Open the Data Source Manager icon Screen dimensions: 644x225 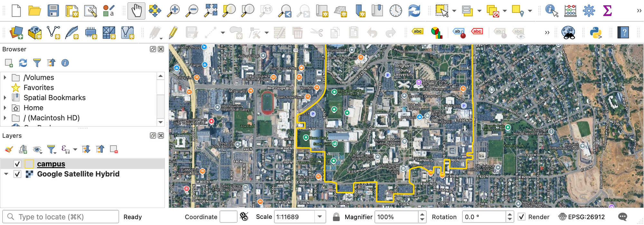[16, 33]
